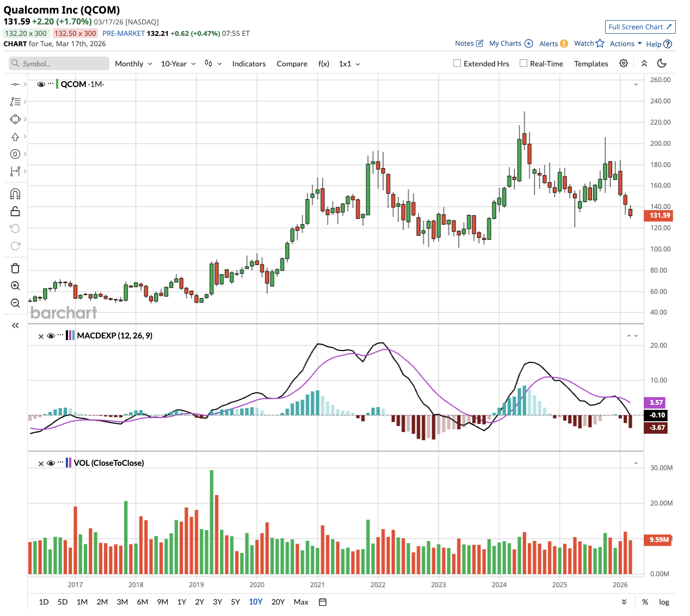The image size is (690, 616).
Task: Click the zoom in magnifier icon
Action: click(15, 286)
